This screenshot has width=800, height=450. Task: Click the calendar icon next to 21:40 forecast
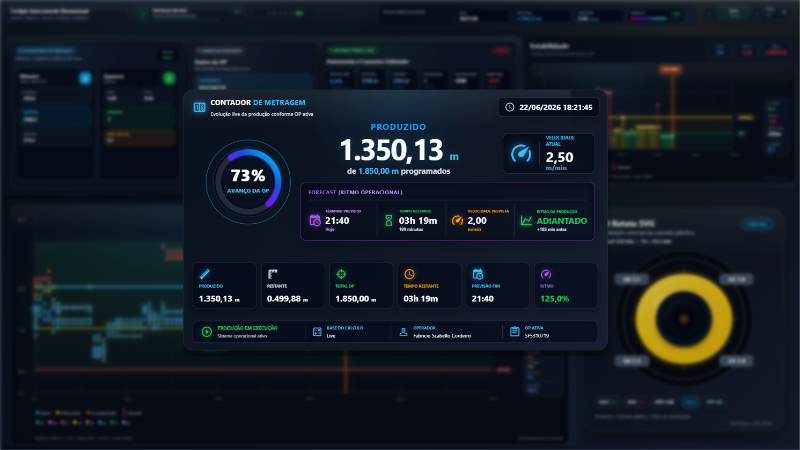315,220
